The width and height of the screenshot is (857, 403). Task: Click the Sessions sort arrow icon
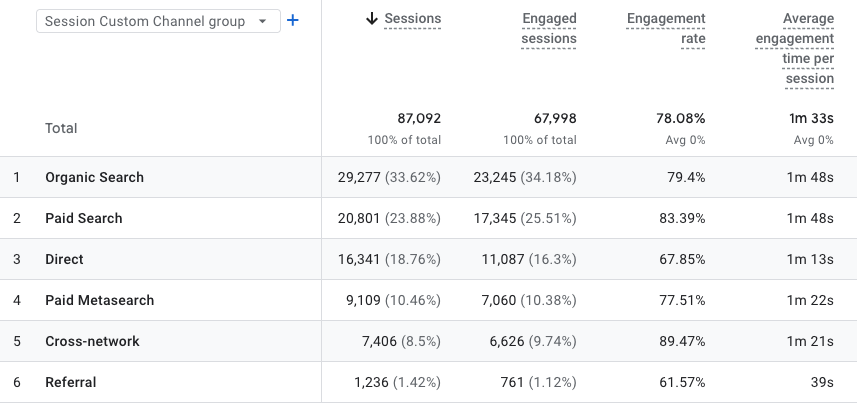pos(372,19)
